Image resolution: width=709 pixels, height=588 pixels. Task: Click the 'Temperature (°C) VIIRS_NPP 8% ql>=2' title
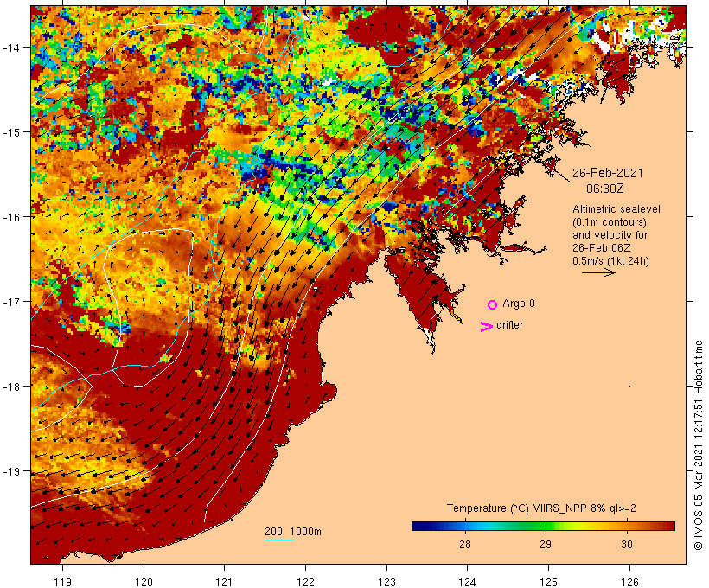[541, 508]
